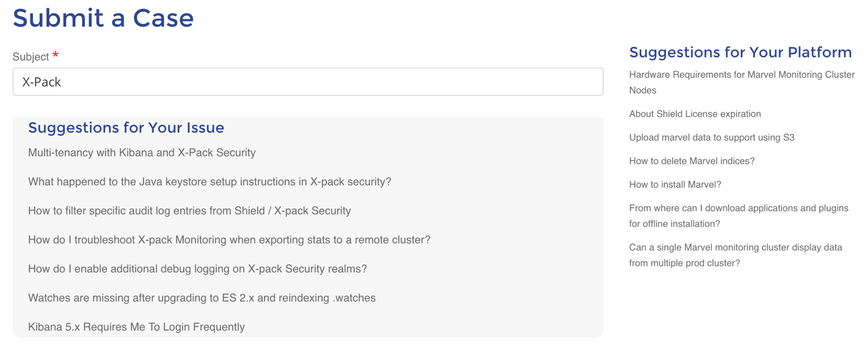Click the X-Pack text inside the Subject box
Screen dimensions: 868x351
click(x=42, y=82)
